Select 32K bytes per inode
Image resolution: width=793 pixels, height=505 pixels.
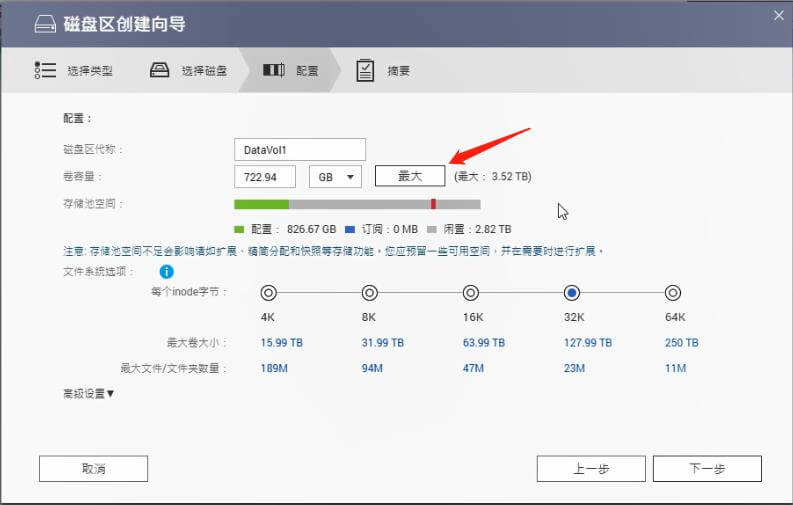(572, 293)
